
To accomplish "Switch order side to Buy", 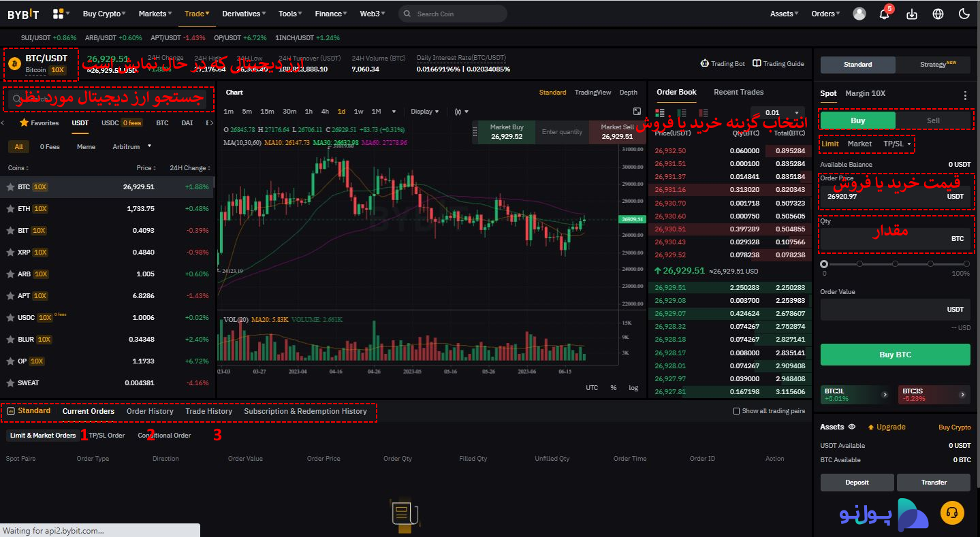I will [x=858, y=120].
